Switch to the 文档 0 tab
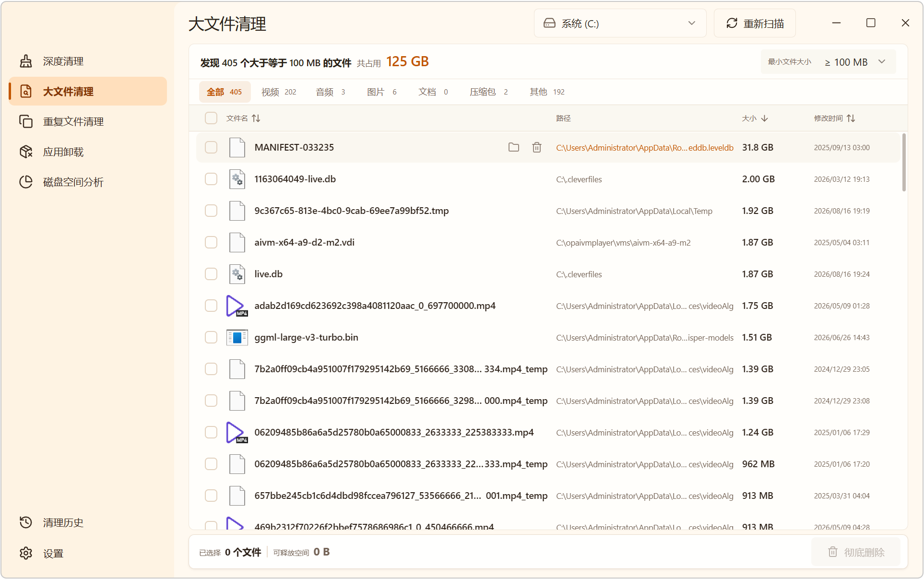924x579 pixels. point(433,92)
